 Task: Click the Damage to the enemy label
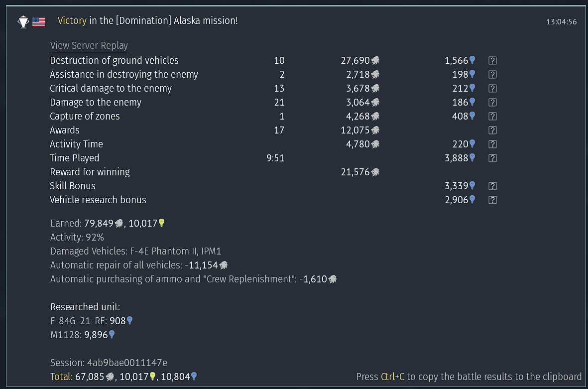point(96,102)
